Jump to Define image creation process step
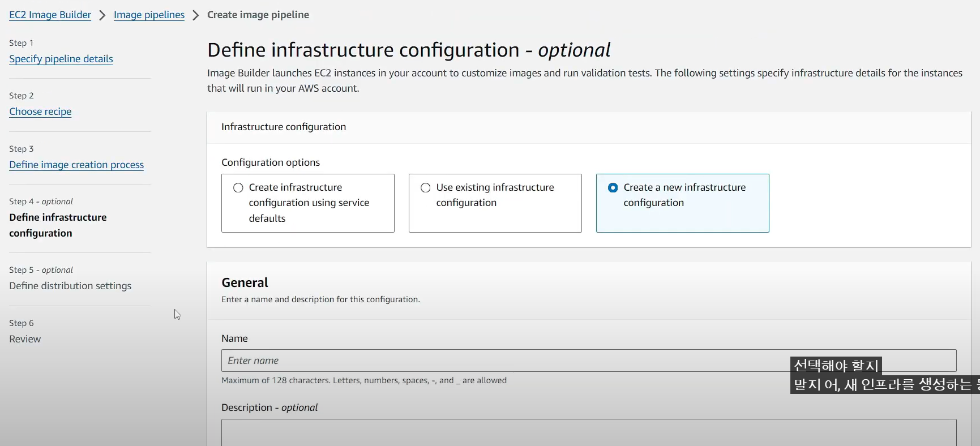 (76, 165)
